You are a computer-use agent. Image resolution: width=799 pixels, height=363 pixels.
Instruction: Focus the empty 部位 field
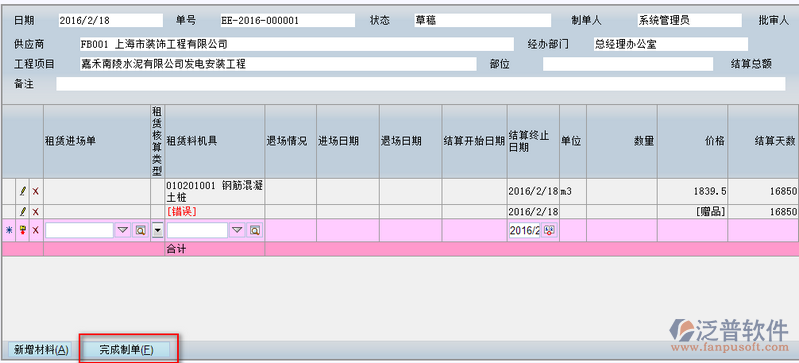click(628, 64)
